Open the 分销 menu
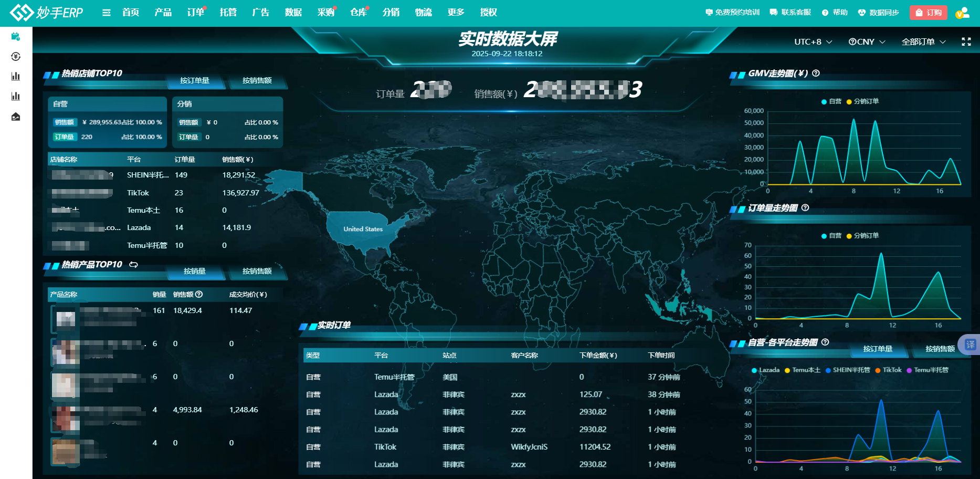 click(x=391, y=13)
